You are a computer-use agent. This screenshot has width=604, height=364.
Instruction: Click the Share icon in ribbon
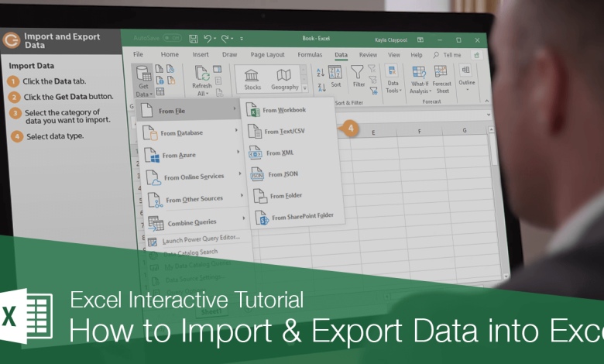[x=476, y=56]
